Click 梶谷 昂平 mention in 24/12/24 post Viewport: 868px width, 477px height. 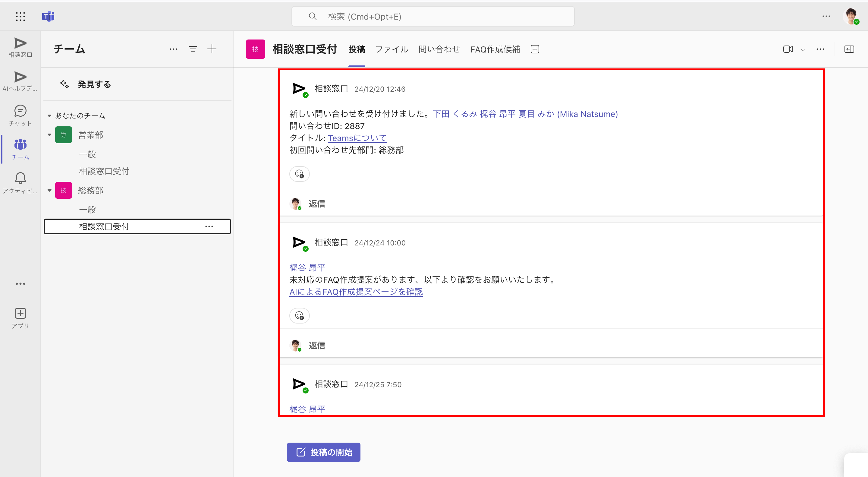tap(307, 268)
